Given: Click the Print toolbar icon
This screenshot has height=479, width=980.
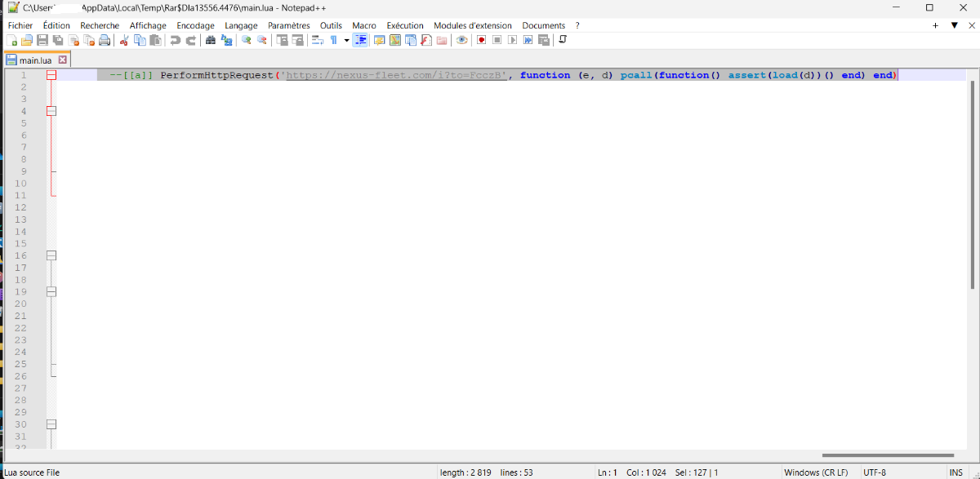Looking at the screenshot, I should (105, 40).
